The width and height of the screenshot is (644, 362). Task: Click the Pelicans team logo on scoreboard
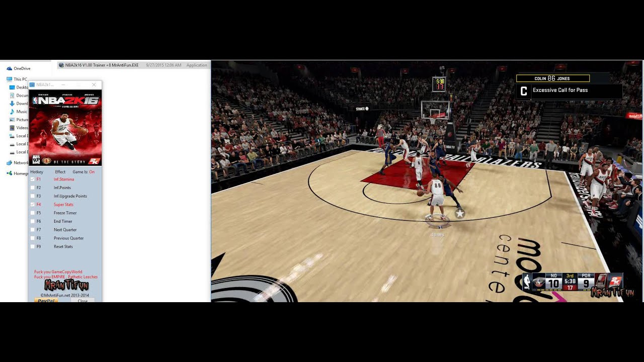click(x=538, y=283)
